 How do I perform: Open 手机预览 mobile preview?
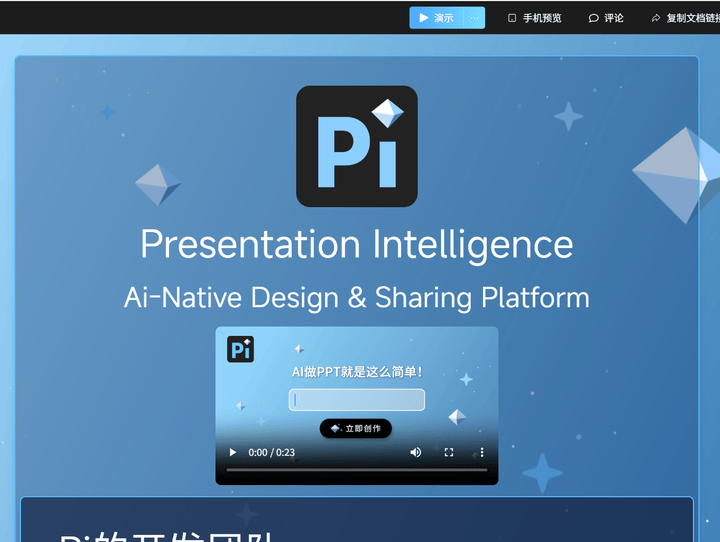534,18
